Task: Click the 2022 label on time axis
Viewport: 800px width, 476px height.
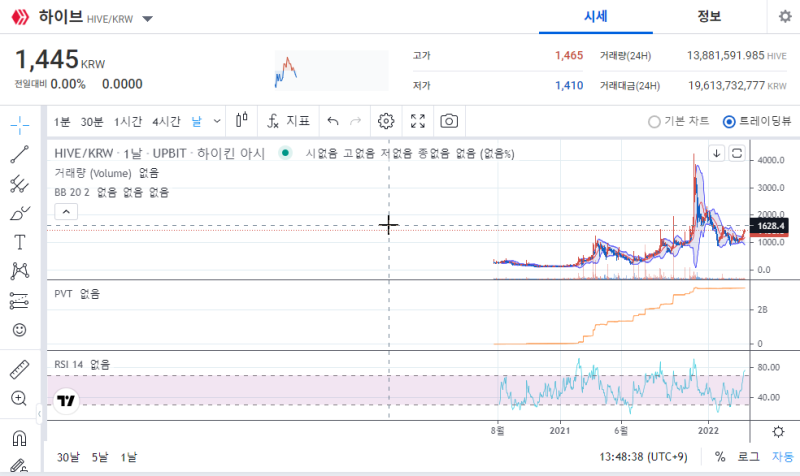Action: click(708, 431)
